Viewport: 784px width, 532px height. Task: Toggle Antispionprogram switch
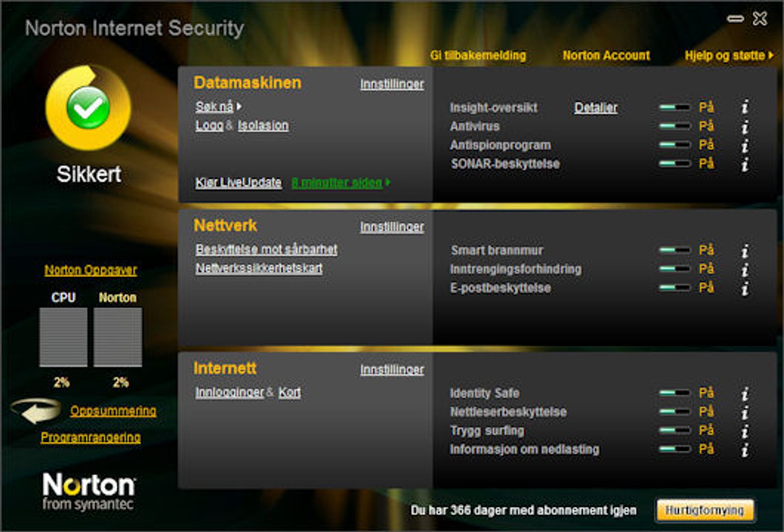(674, 145)
